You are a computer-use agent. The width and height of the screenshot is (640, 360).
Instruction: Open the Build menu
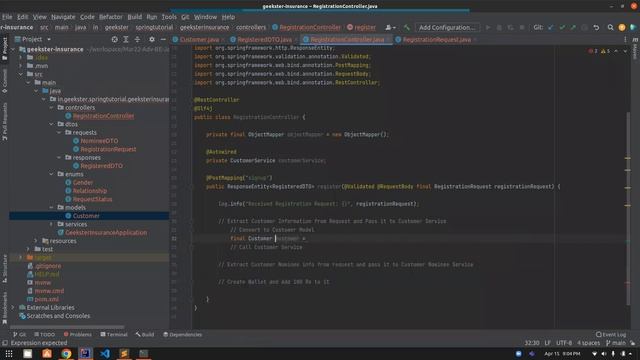134,17
